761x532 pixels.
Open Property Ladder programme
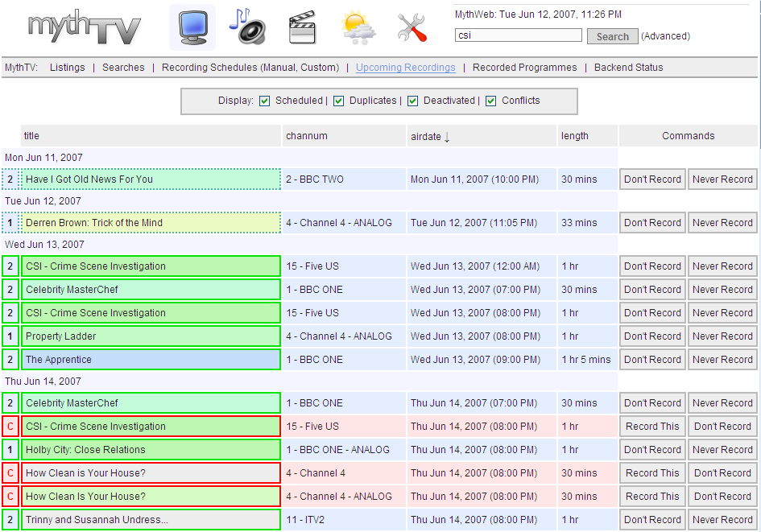[151, 336]
